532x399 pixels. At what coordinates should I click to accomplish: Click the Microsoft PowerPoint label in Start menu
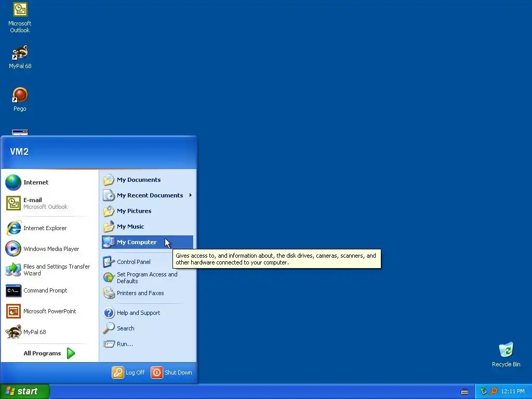(x=49, y=311)
